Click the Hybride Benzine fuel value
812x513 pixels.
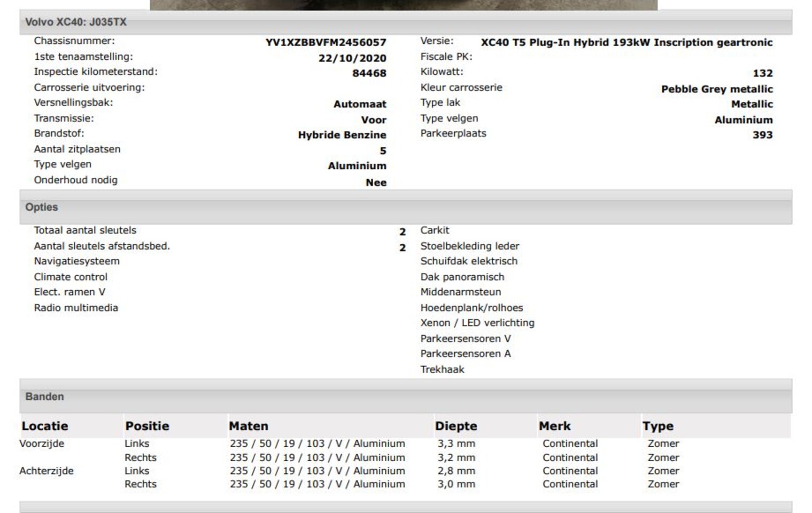click(342, 135)
